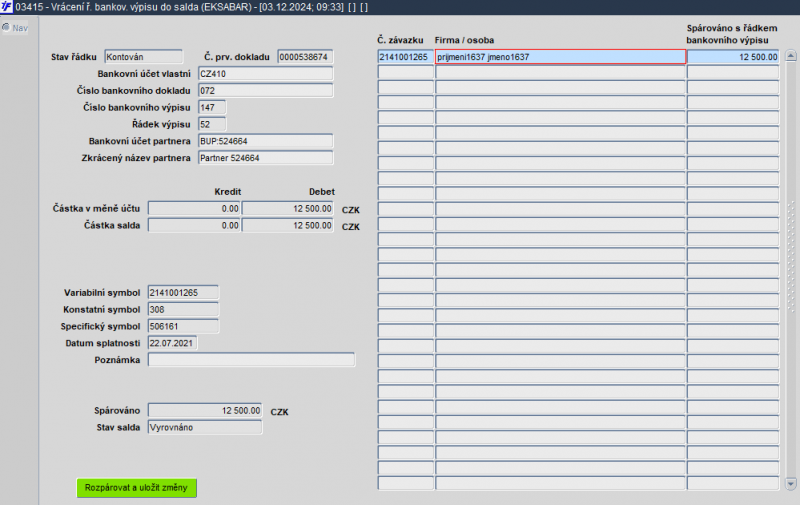Click Kredit field of Částka v měně účtu
Viewport: 800px width, 505px height.
194,208
